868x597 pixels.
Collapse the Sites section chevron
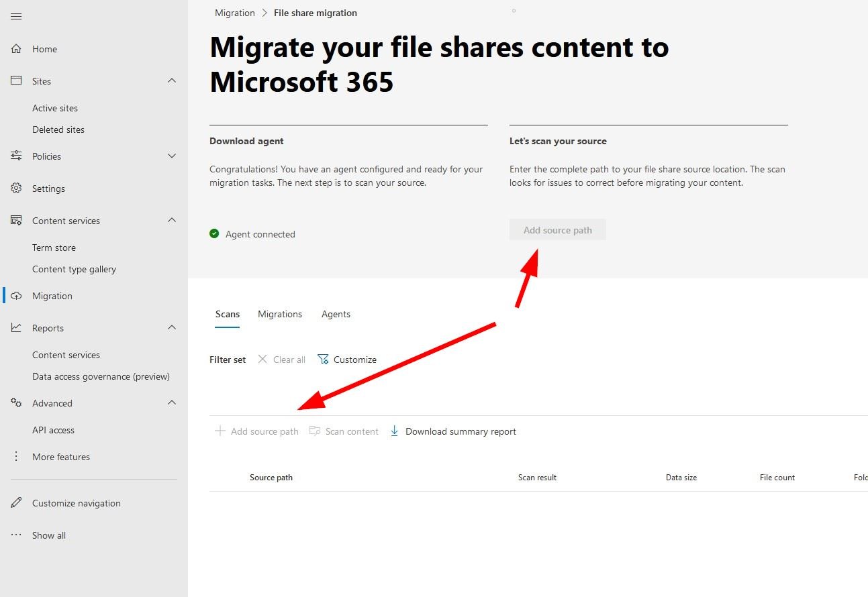click(172, 80)
